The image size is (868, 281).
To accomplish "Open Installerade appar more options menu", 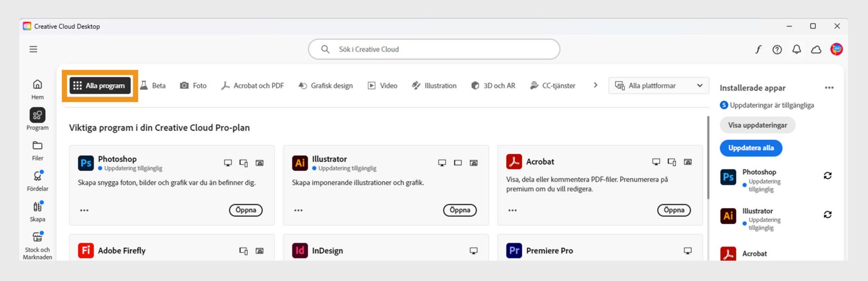I will click(829, 88).
